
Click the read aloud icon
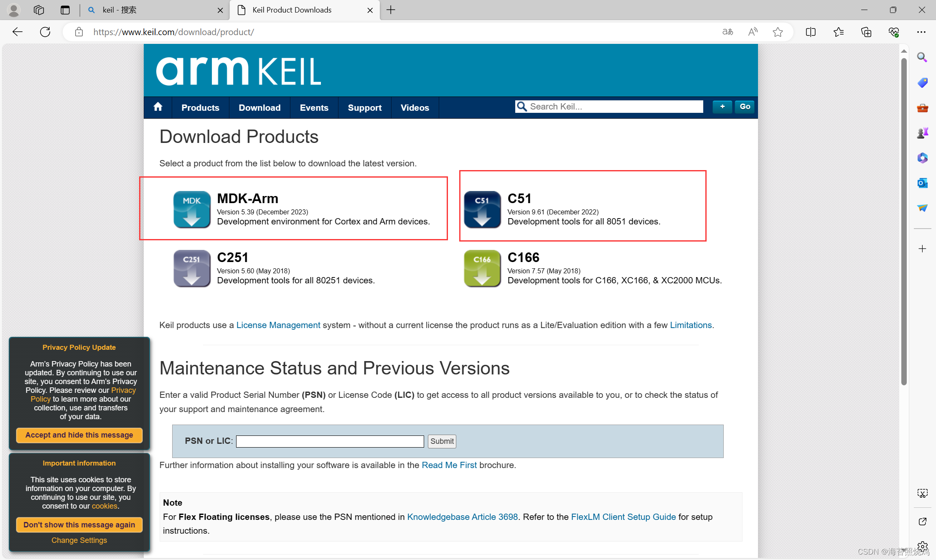(753, 32)
